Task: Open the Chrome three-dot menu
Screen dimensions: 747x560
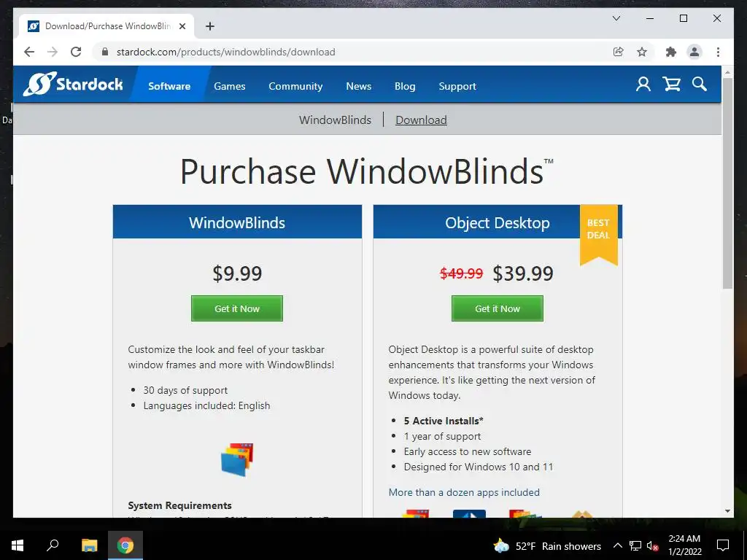Action: [x=718, y=52]
